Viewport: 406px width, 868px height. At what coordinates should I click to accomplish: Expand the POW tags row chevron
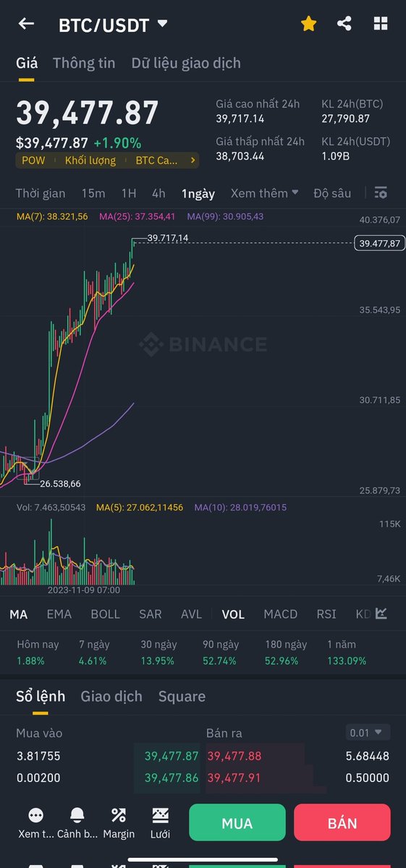193,161
